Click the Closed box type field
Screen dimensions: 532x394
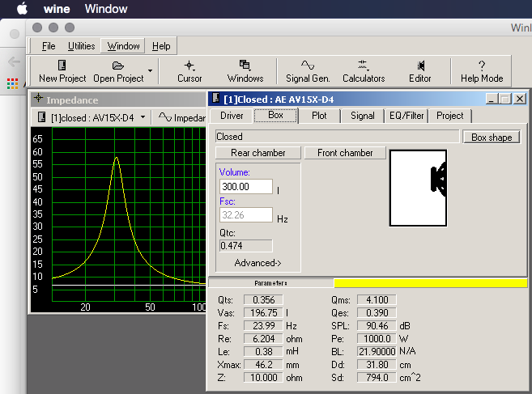(337, 137)
